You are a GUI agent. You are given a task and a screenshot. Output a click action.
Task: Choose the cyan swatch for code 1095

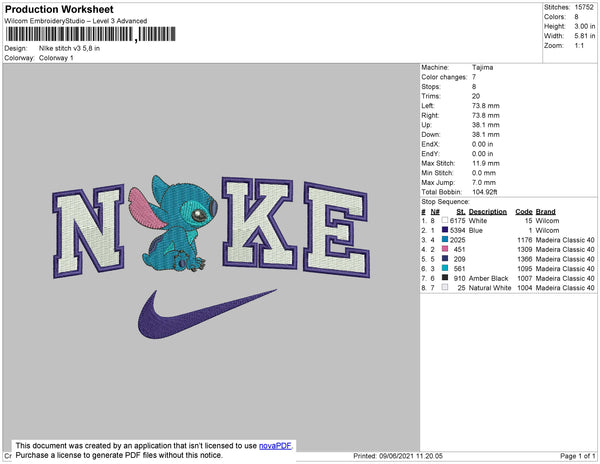(445, 268)
